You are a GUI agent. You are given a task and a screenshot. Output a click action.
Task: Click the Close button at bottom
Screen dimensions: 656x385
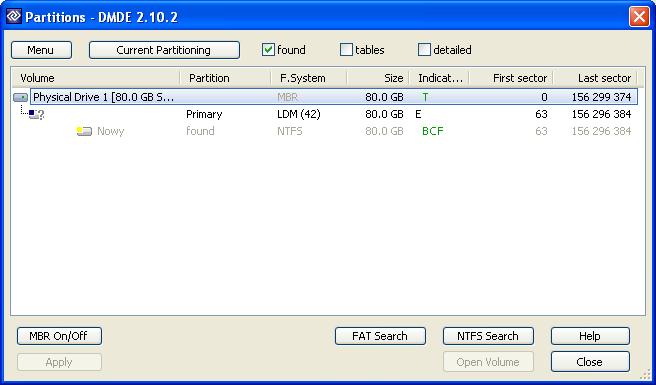click(x=590, y=362)
